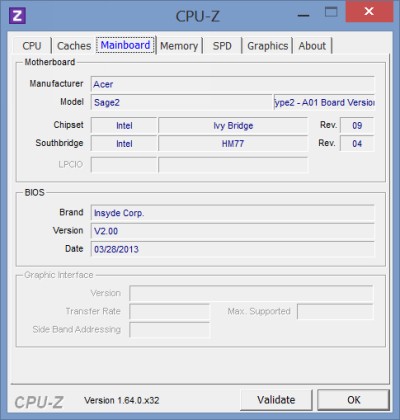The height and width of the screenshot is (420, 400).
Task: Open the Memory tab
Action: [179, 46]
